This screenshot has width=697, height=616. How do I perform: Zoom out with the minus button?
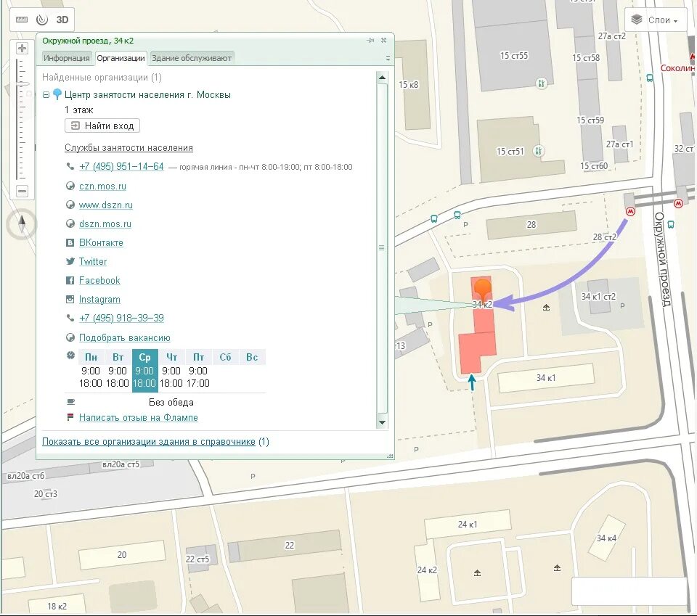tap(22, 191)
